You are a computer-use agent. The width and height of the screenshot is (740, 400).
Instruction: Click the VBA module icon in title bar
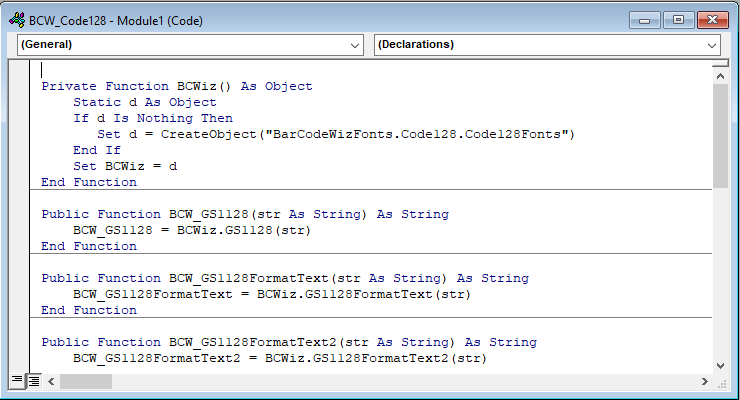17,20
